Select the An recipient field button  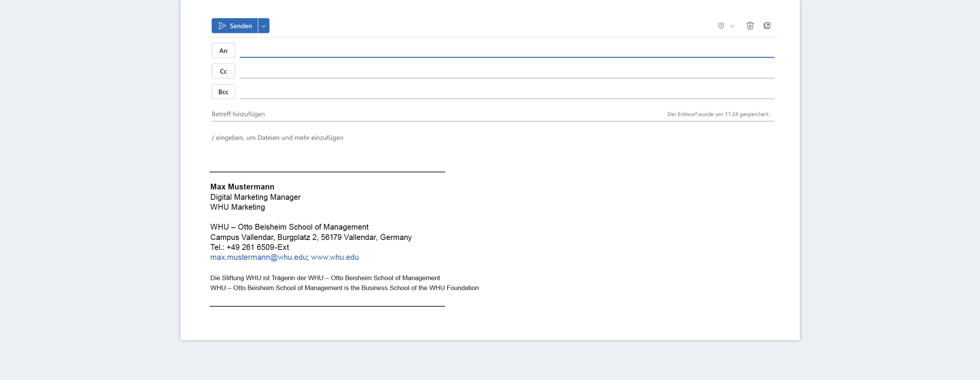pos(223,50)
